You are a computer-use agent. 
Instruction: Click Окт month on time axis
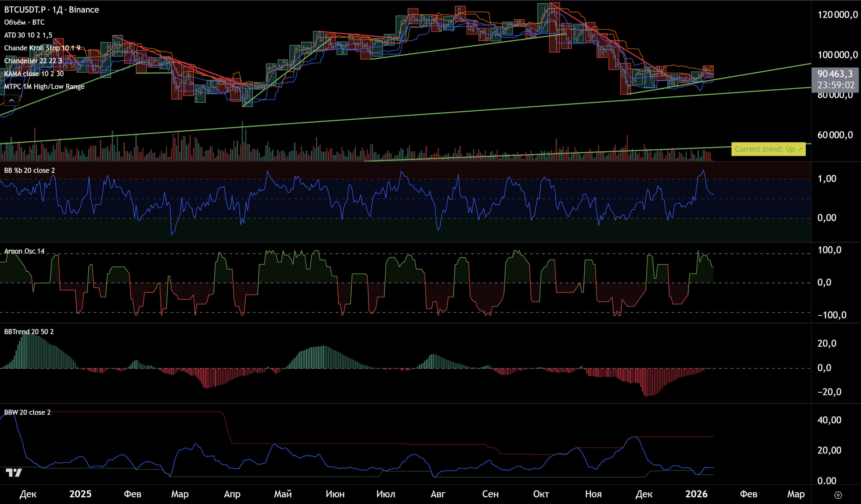point(541,494)
